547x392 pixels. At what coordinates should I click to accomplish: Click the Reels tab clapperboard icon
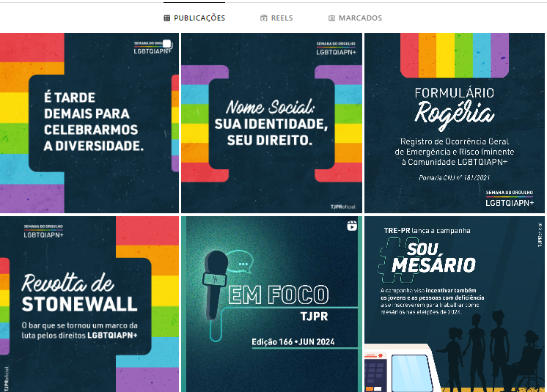point(264,18)
